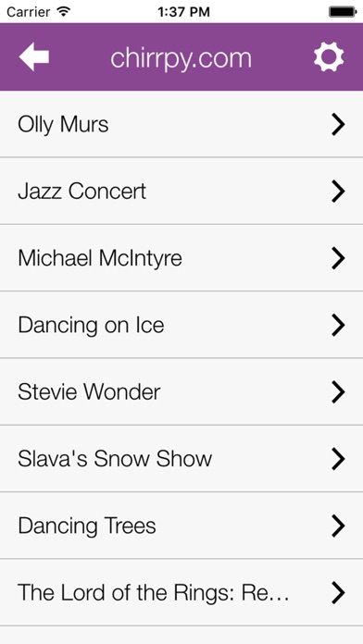Image resolution: width=363 pixels, height=644 pixels.
Task: Open the Michael McIntyre event
Action: pyautogui.click(x=181, y=258)
